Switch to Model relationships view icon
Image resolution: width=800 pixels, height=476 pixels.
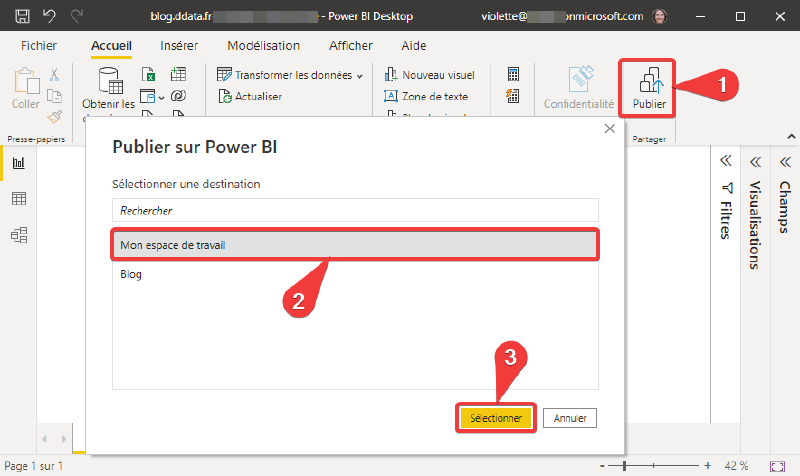19,235
